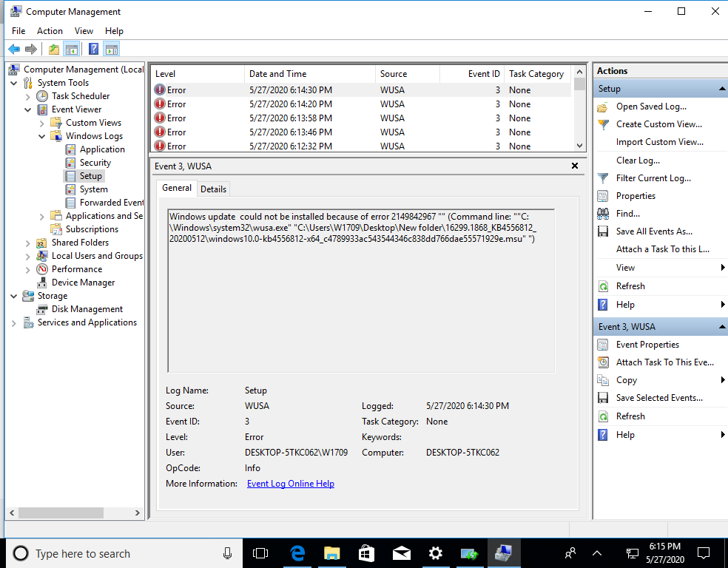728x568 pixels.
Task: Click Create Custom View action
Action: 658,124
